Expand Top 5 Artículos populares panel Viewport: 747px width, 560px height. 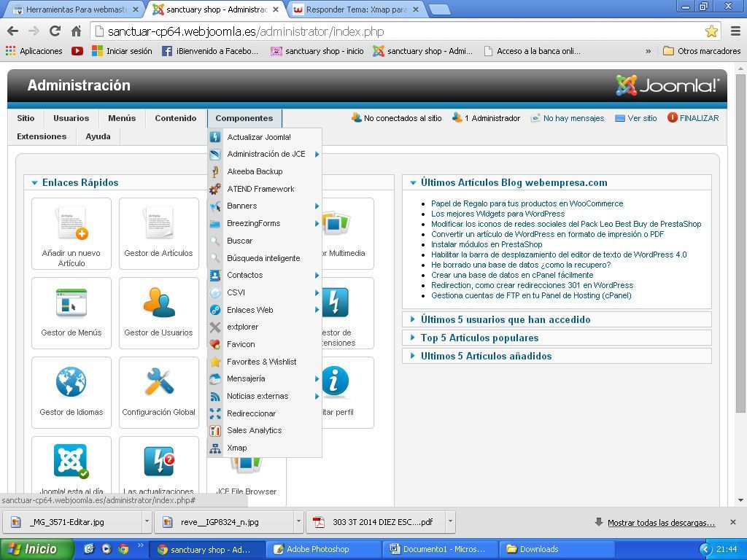(x=413, y=338)
